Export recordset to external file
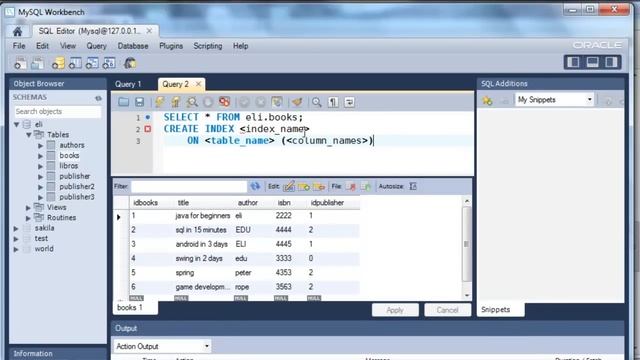Viewport: 640px width, 360px height. click(351, 187)
